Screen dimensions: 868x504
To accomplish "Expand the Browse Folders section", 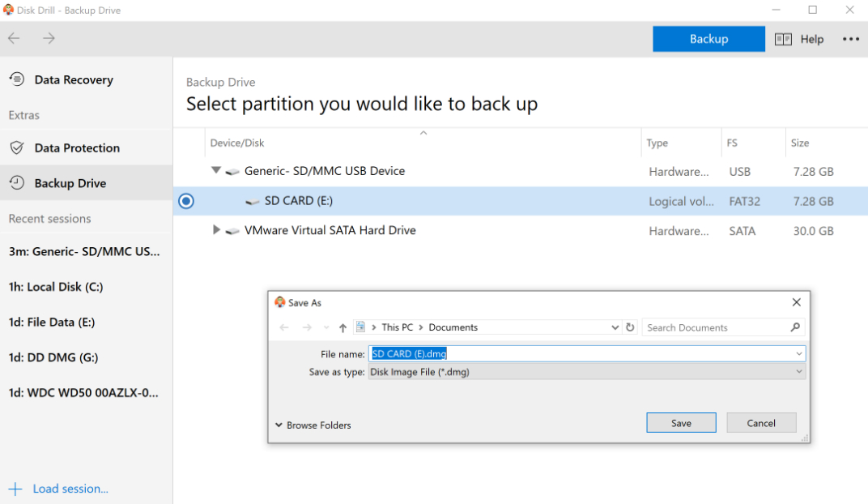I will tap(313, 425).
